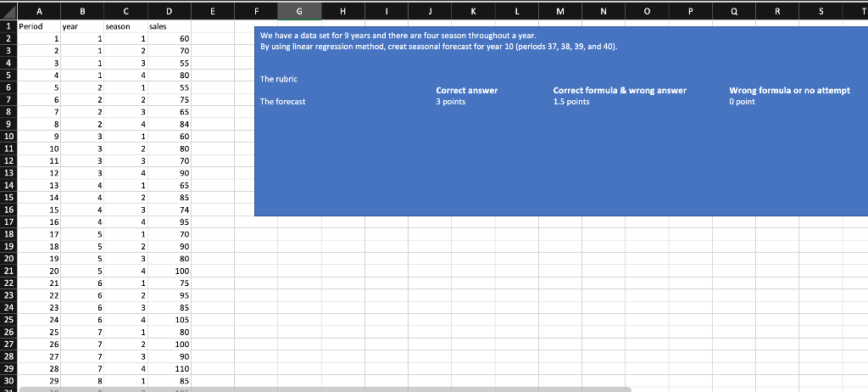868x392 pixels.
Task: Select sales value 84 in row 9
Action: pyautogui.click(x=169, y=124)
